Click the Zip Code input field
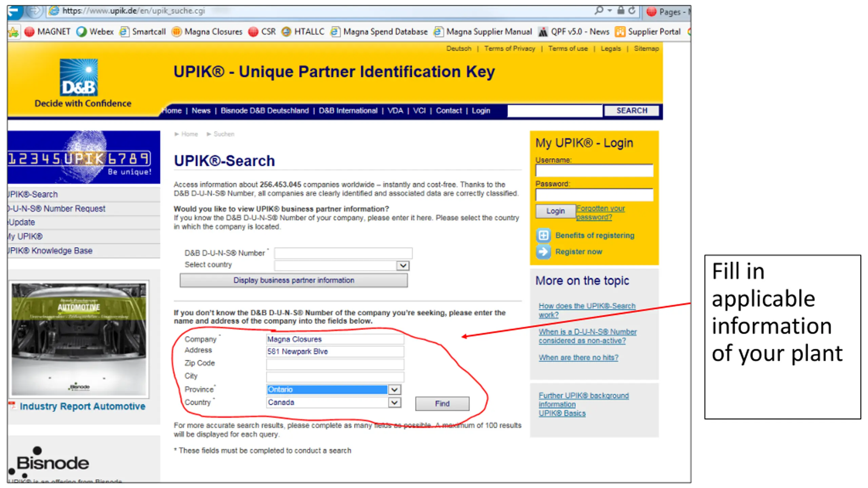 [335, 364]
